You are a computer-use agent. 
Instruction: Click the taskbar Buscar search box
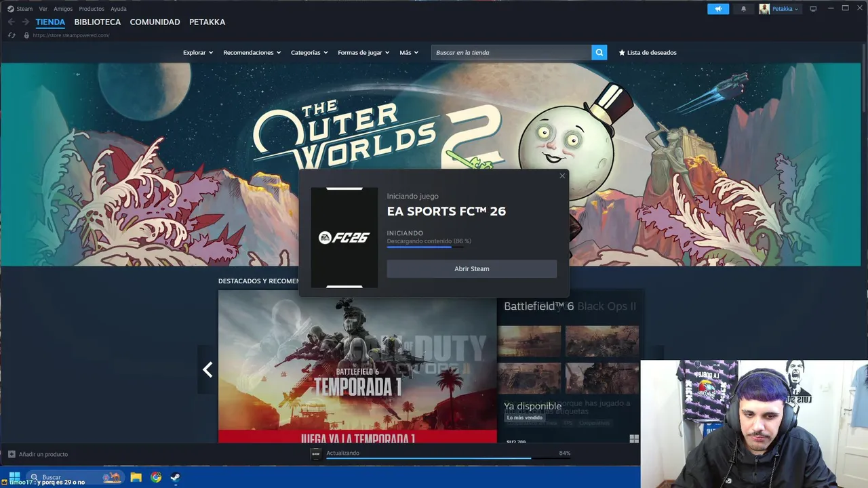(75, 477)
